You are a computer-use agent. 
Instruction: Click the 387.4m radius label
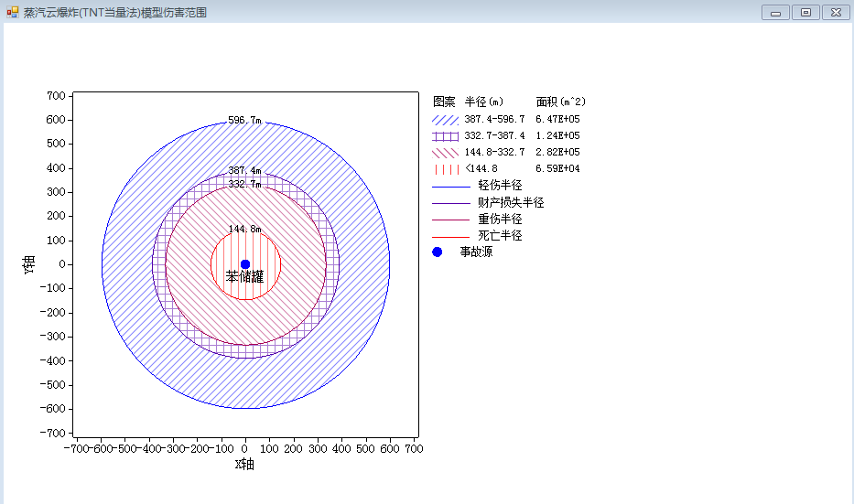coord(244,170)
